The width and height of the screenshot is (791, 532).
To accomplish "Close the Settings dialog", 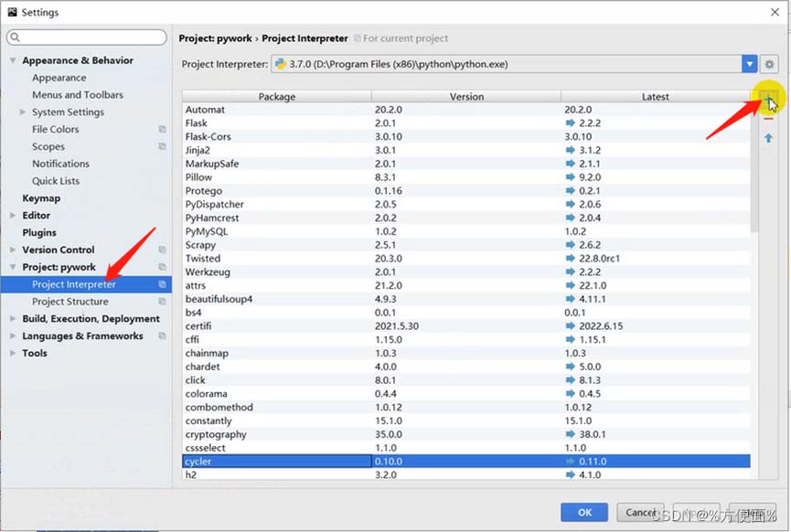I will (775, 12).
